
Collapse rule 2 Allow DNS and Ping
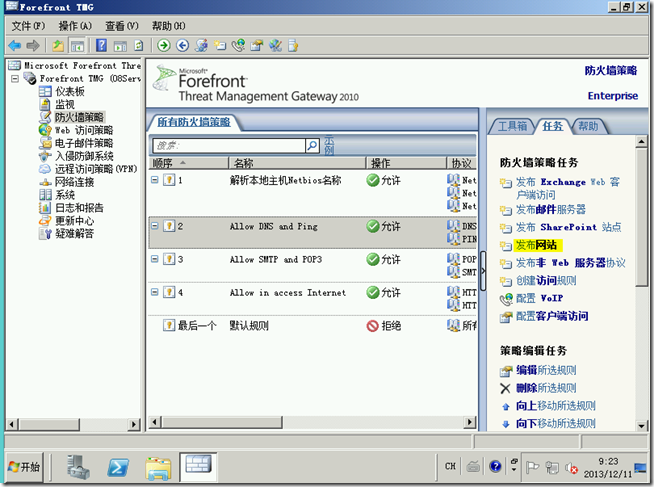tap(155, 226)
